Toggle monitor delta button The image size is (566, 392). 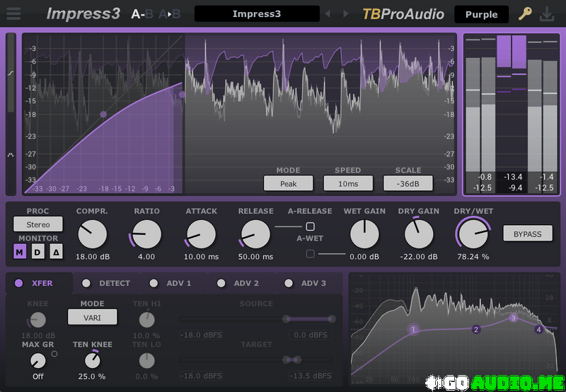[56, 252]
